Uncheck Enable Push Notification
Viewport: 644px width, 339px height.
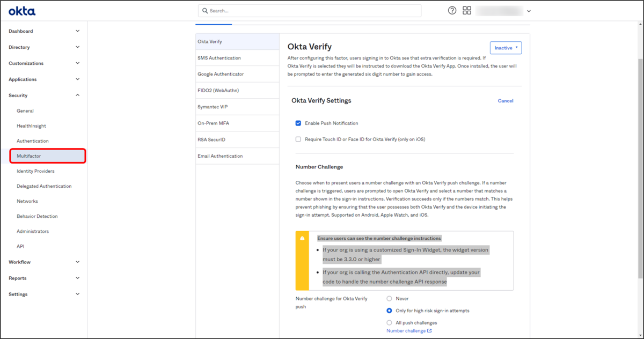pyautogui.click(x=298, y=123)
